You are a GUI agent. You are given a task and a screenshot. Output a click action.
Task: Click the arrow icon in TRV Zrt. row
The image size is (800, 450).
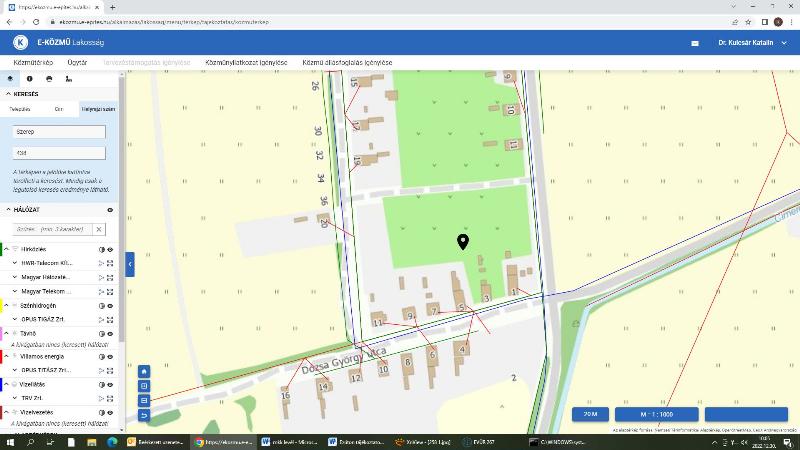101,398
